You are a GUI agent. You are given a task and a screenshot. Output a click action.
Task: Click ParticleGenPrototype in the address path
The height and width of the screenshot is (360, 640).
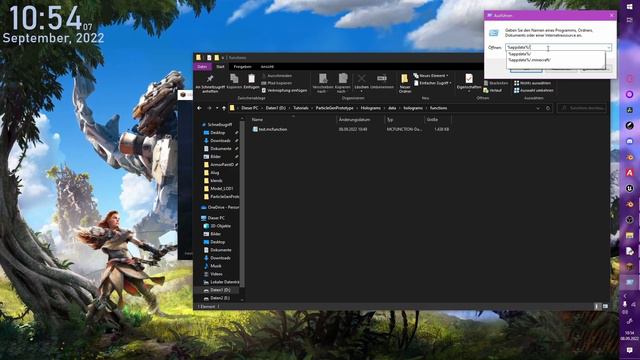(335, 108)
